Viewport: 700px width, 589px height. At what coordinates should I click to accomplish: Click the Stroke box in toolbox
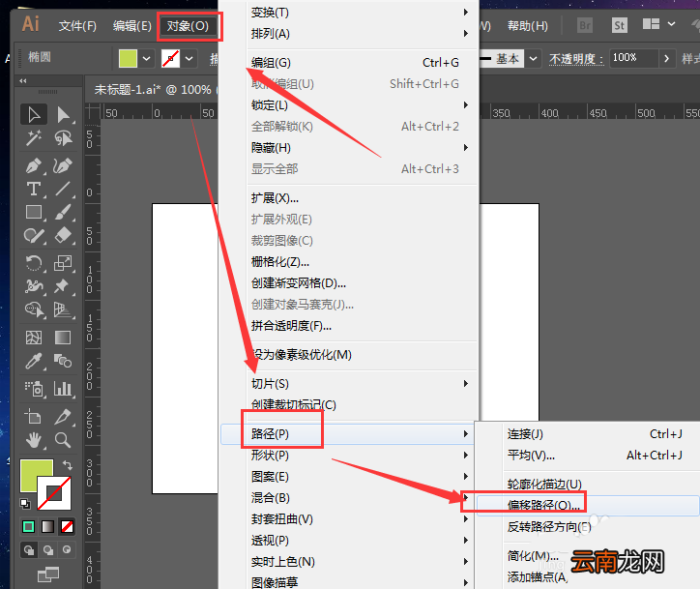click(54, 492)
